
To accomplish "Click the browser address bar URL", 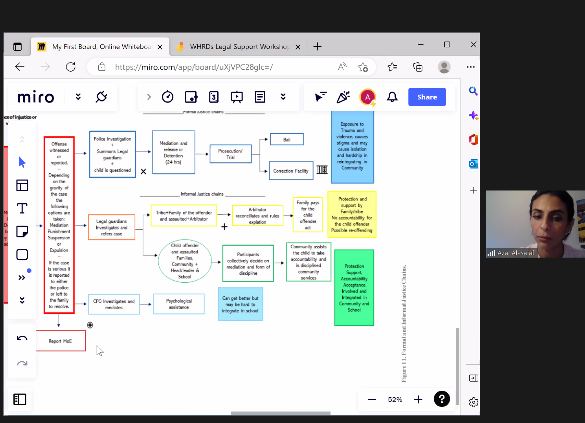I will point(194,67).
